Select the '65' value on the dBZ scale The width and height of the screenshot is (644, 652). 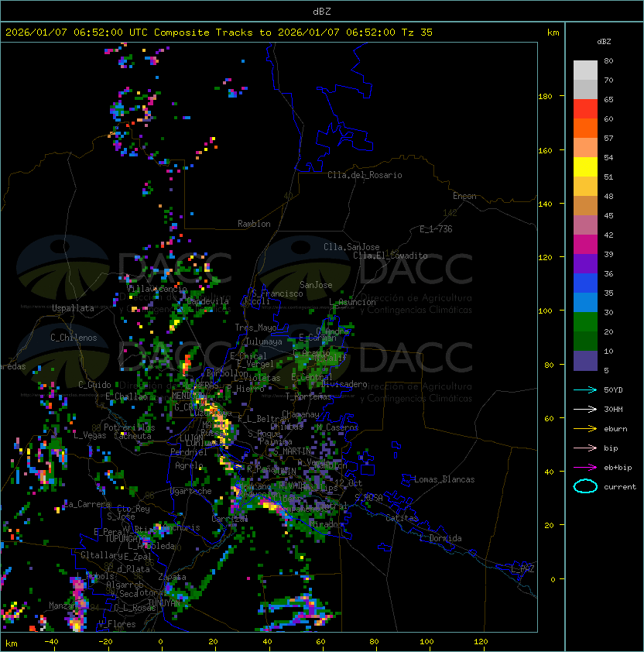point(608,99)
